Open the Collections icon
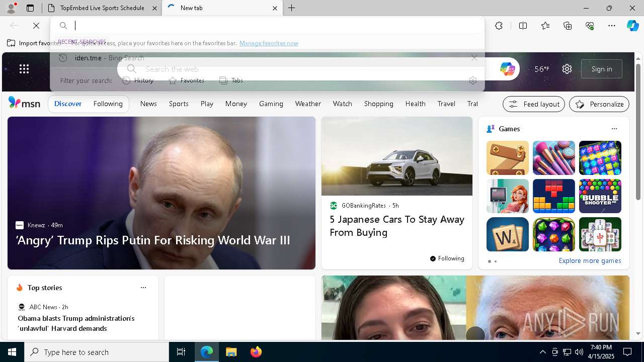This screenshot has width=644, height=362. pyautogui.click(x=568, y=26)
